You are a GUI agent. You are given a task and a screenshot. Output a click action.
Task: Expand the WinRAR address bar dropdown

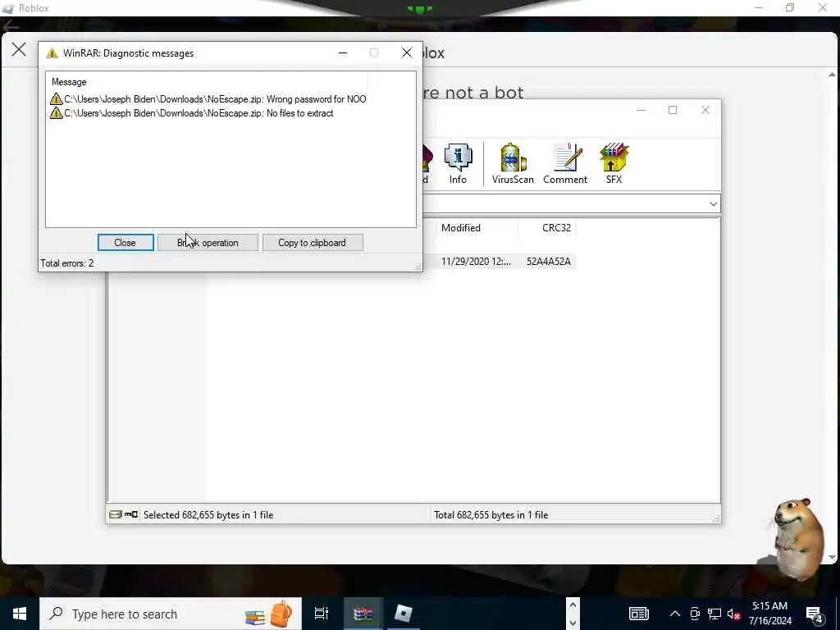point(713,203)
